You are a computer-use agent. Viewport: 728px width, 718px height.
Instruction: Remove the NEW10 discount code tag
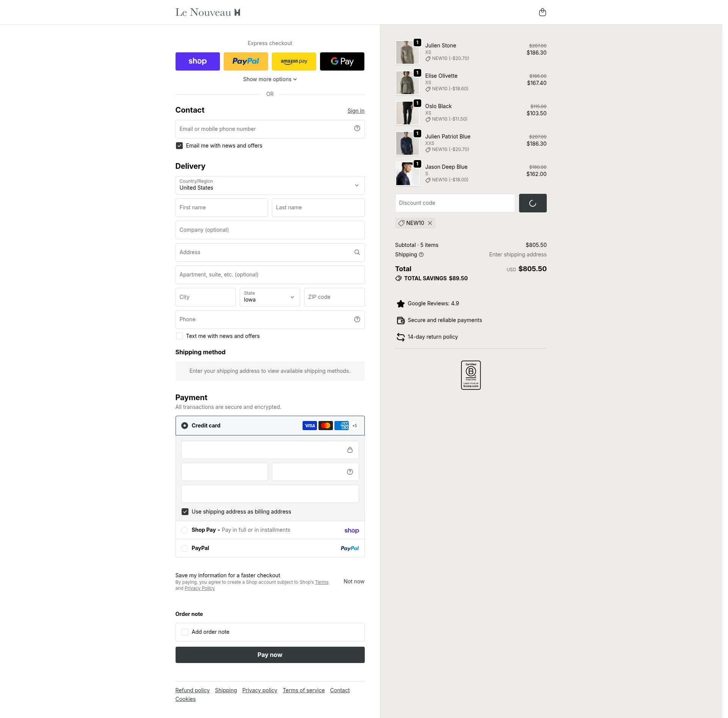coord(430,223)
